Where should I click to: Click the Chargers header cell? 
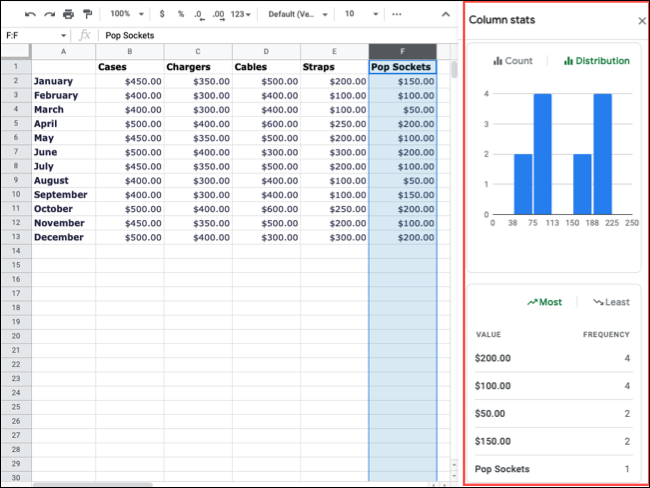pyautogui.click(x=198, y=67)
